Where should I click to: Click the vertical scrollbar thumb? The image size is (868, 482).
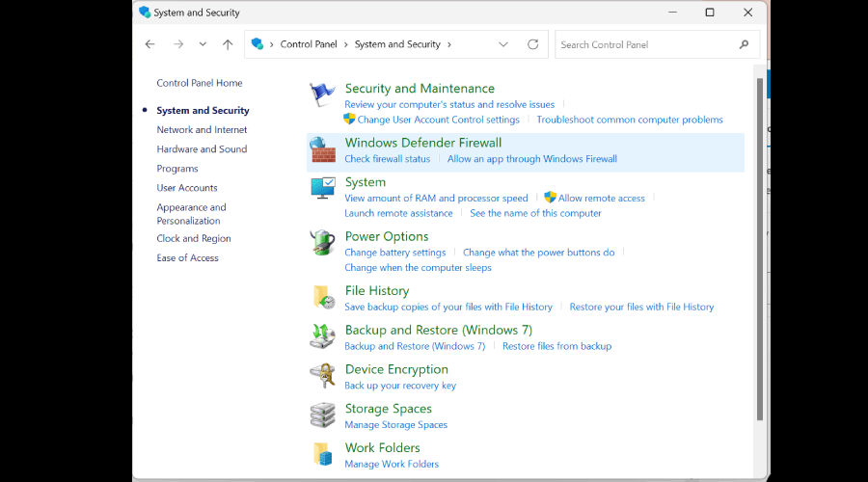[x=760, y=249]
